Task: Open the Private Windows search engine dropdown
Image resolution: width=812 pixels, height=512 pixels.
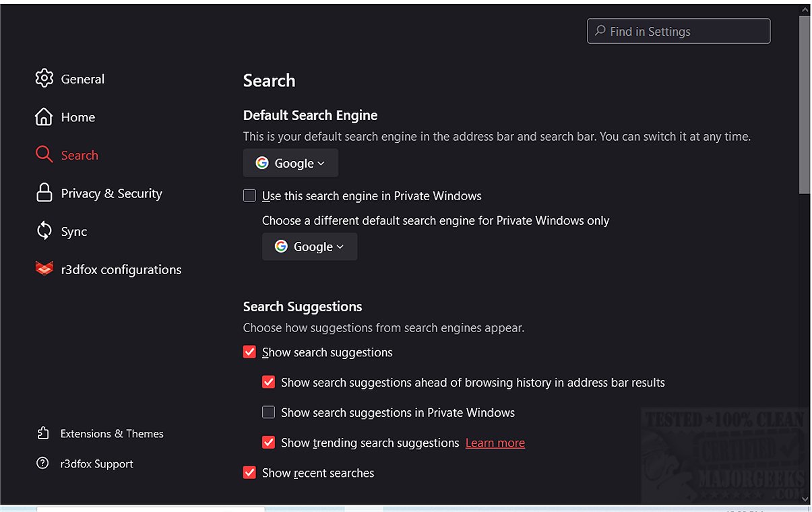Action: coord(309,247)
